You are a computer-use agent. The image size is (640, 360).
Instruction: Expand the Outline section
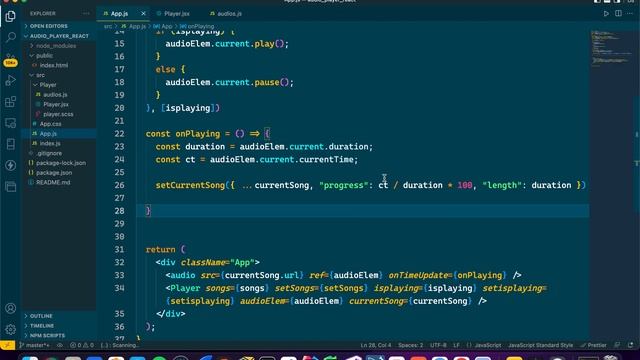[41, 316]
